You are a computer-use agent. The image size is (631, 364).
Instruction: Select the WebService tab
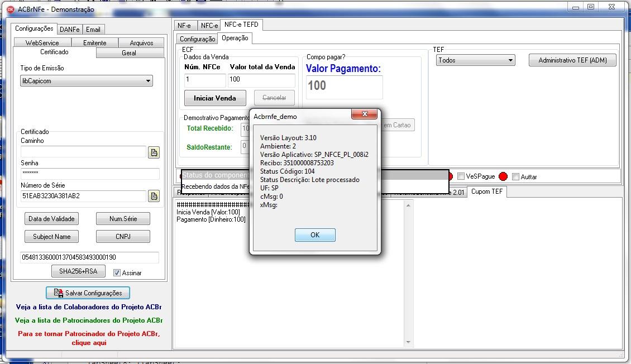(42, 42)
